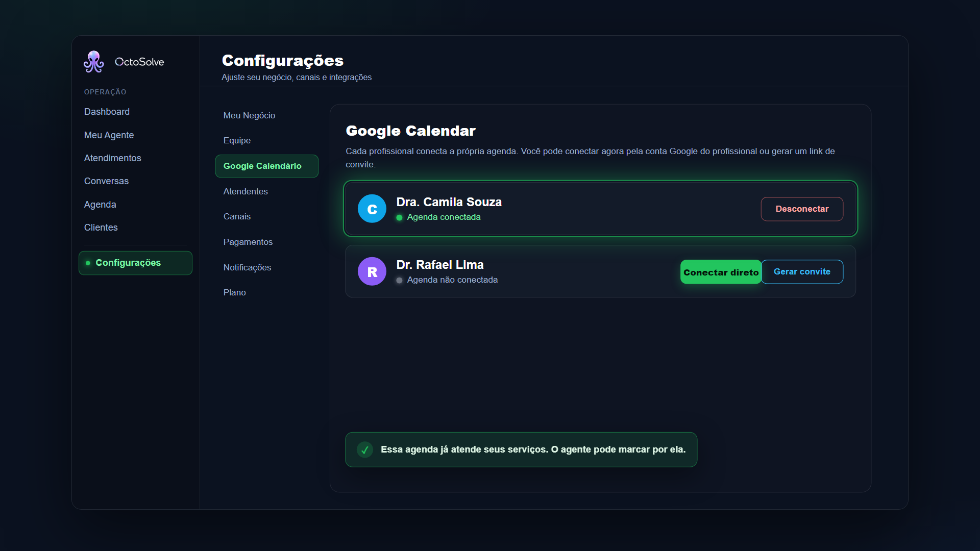This screenshot has width=980, height=551.
Task: Connect Dr. Rafael Lima's calendar directly
Action: coord(721,272)
